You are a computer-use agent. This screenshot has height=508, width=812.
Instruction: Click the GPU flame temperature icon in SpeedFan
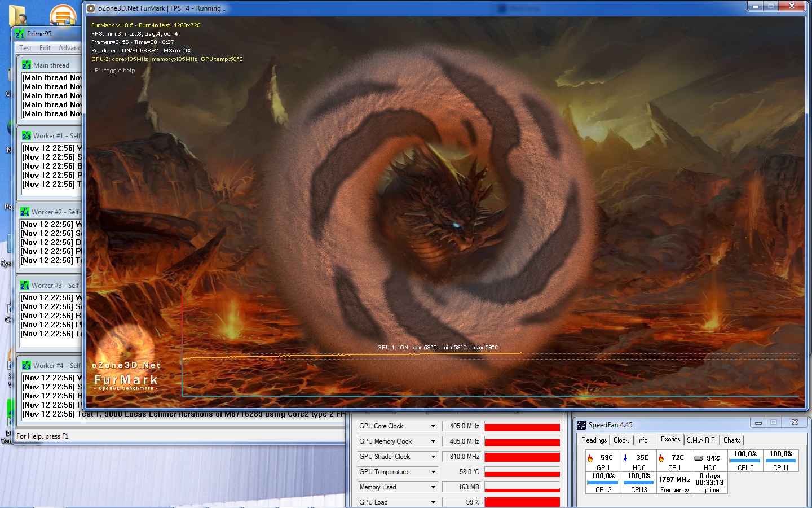590,458
